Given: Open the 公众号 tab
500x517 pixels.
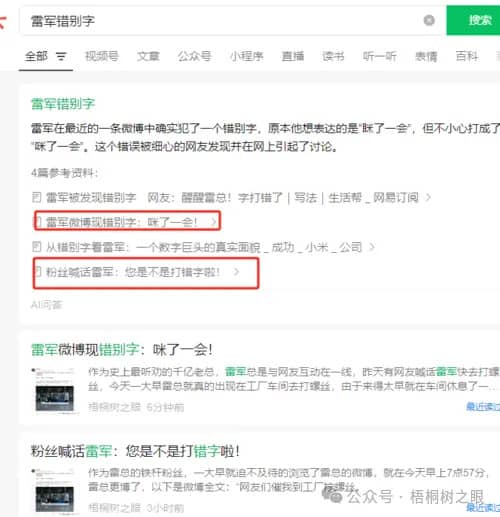Looking at the screenshot, I should [x=194, y=56].
